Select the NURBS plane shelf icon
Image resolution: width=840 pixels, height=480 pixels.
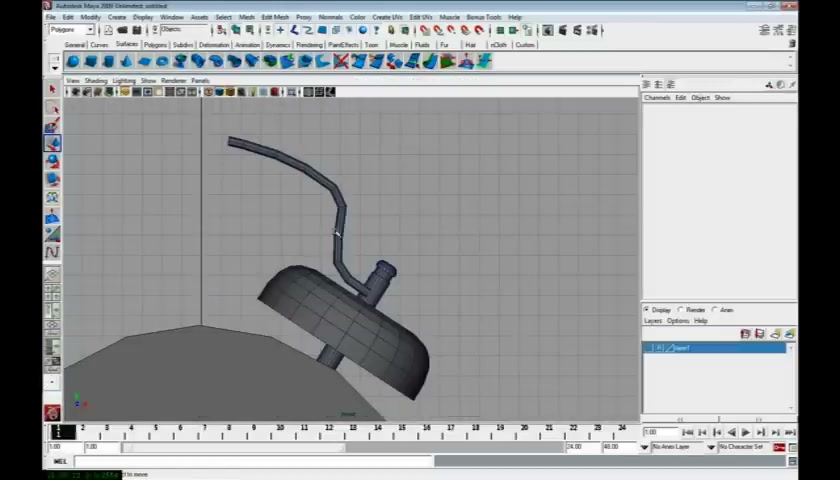(x=144, y=62)
